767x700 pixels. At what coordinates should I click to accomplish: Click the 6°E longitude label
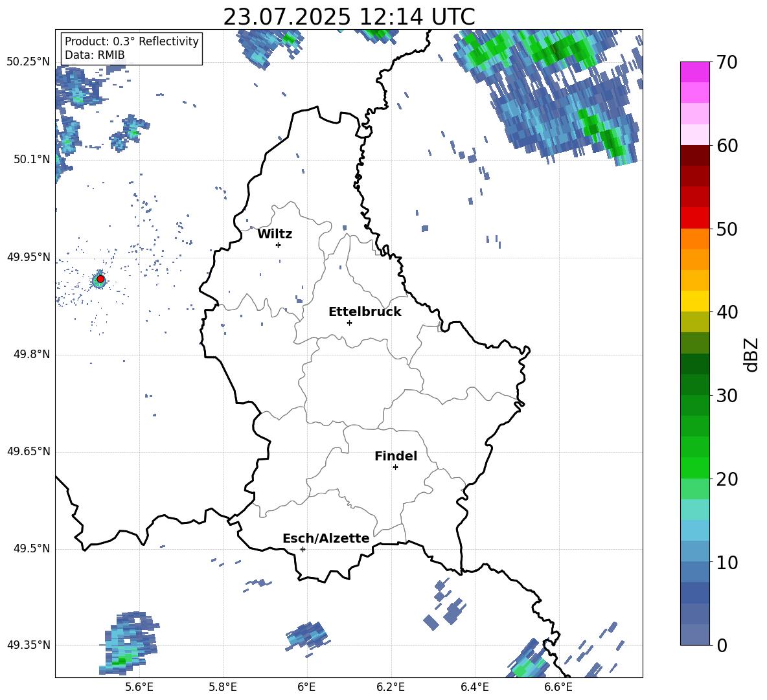point(306,688)
